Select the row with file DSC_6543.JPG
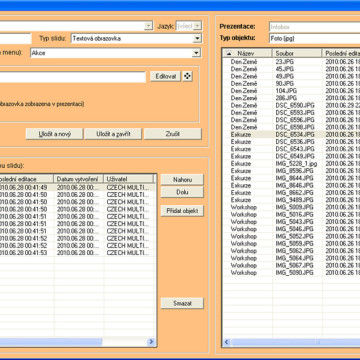 click(292, 149)
